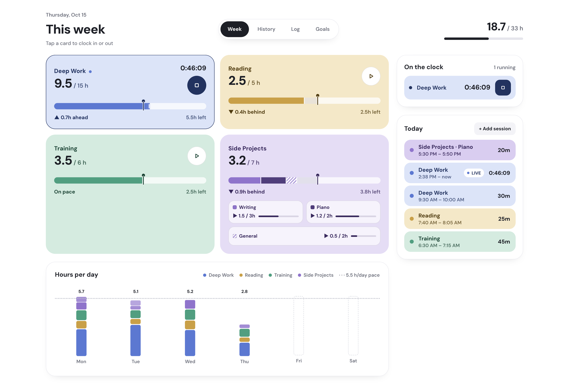Open the Side Projects · Piano session entry
This screenshot has width=569, height=392.
(460, 150)
